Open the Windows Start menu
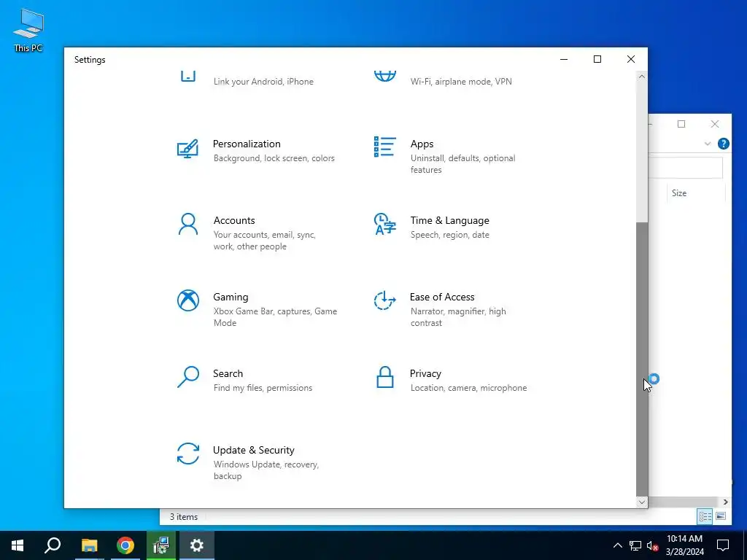 click(18, 545)
